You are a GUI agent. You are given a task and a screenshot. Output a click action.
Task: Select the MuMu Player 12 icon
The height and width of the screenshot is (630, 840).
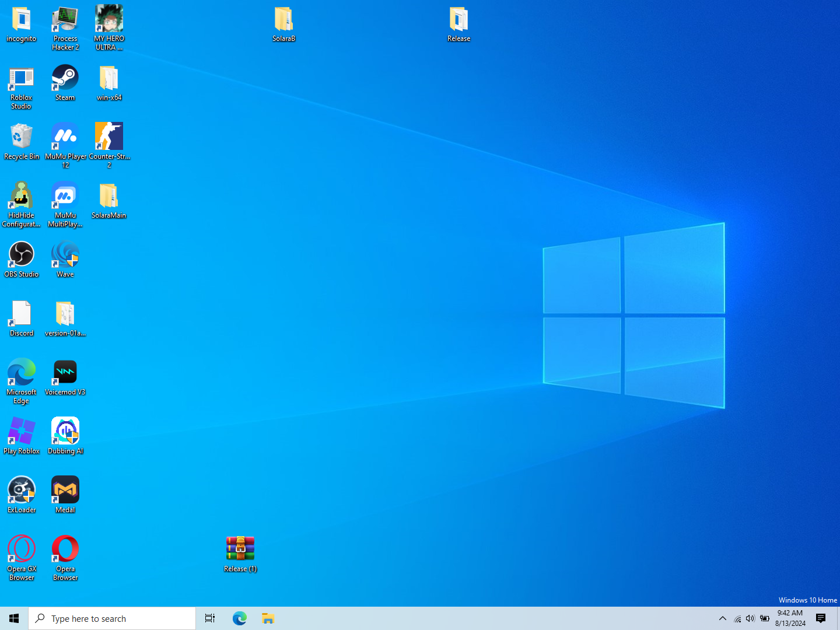[65, 145]
